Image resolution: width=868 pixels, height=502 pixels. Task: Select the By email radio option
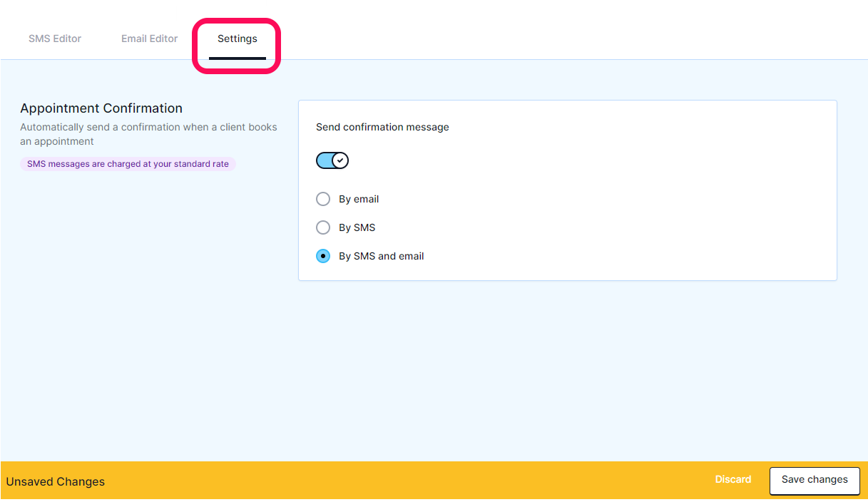coord(323,199)
